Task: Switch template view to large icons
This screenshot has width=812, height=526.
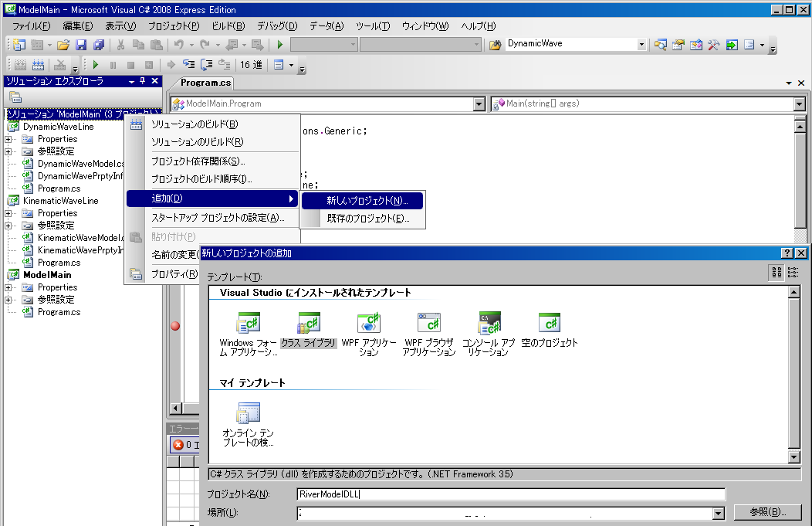Action: tap(776, 272)
